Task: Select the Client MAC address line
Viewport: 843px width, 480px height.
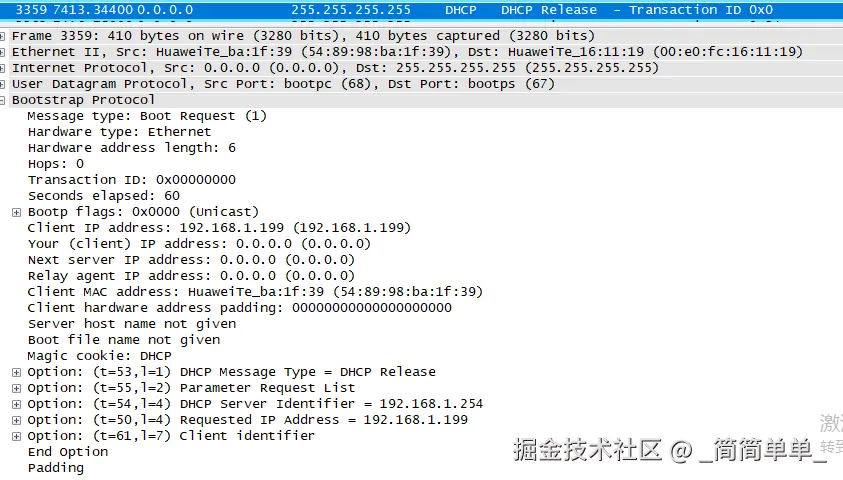Action: [x=255, y=292]
